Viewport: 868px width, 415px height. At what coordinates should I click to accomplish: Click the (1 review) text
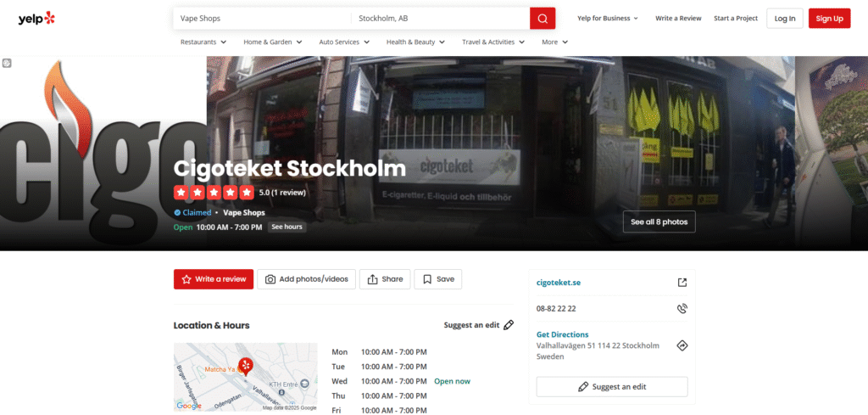pos(288,193)
